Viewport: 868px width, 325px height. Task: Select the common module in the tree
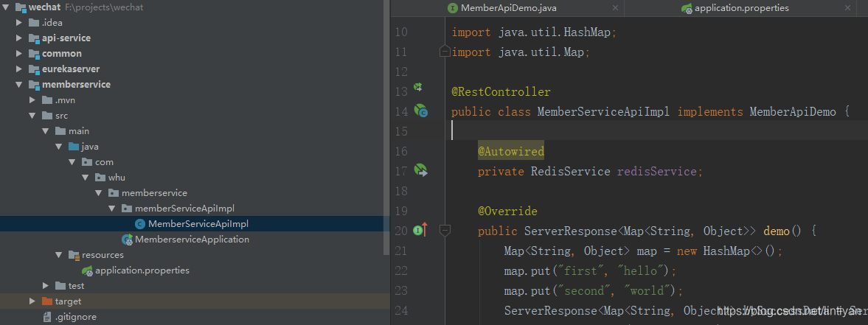pos(62,54)
